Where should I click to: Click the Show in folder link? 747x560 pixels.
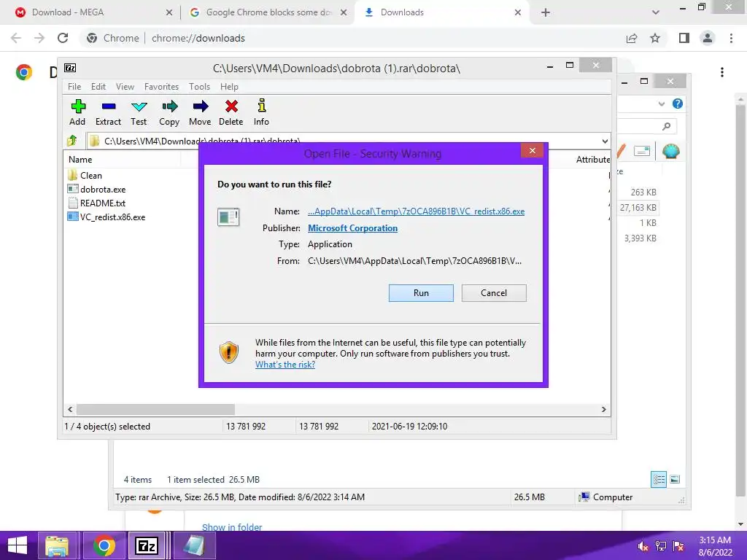pyautogui.click(x=232, y=527)
